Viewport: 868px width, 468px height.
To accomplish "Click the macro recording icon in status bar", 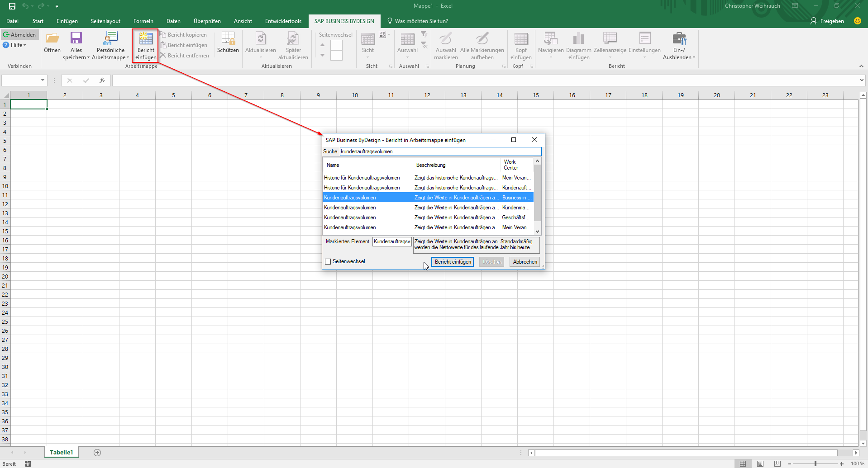I will [x=28, y=463].
